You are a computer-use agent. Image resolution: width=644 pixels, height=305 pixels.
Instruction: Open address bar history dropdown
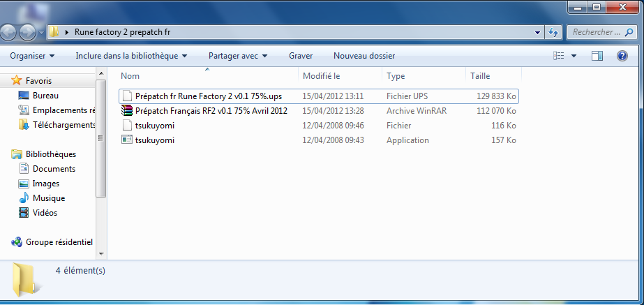pyautogui.click(x=538, y=33)
